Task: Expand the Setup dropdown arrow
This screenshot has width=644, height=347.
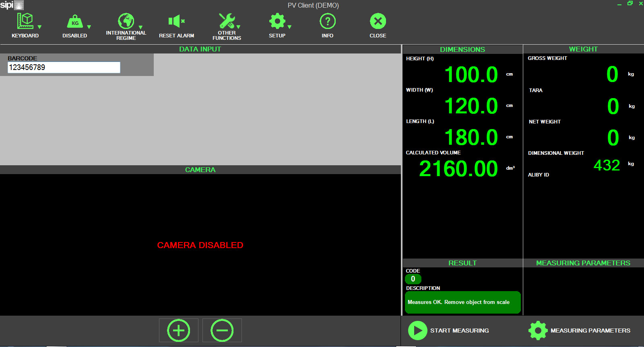Action: click(289, 27)
